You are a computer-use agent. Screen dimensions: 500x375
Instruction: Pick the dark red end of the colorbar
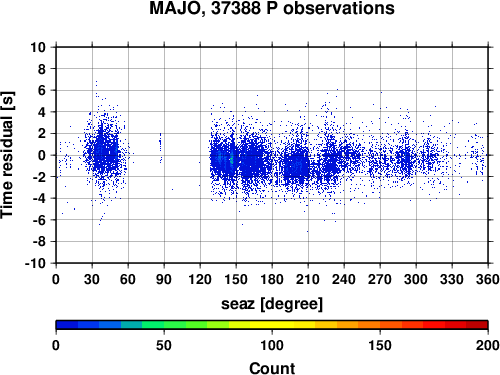pos(477,325)
